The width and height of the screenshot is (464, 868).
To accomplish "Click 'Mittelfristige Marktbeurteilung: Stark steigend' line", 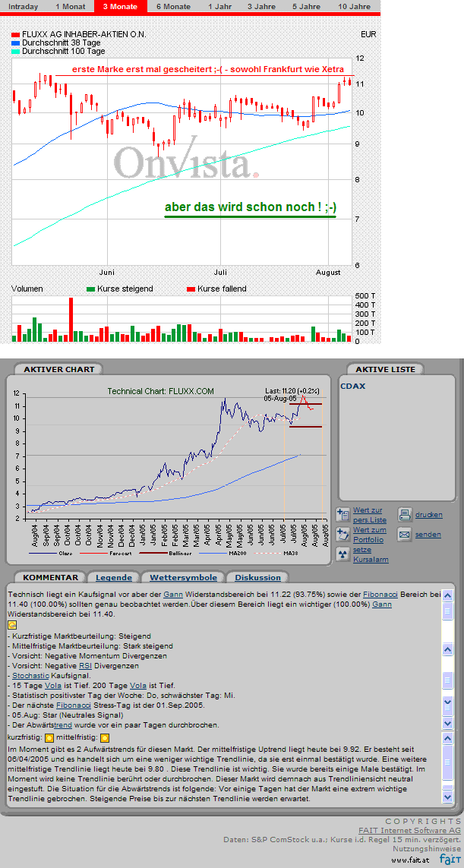I will 90,646.
